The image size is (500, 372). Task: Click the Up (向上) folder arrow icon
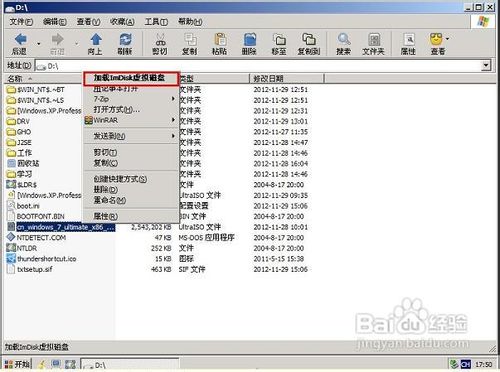tap(96, 40)
